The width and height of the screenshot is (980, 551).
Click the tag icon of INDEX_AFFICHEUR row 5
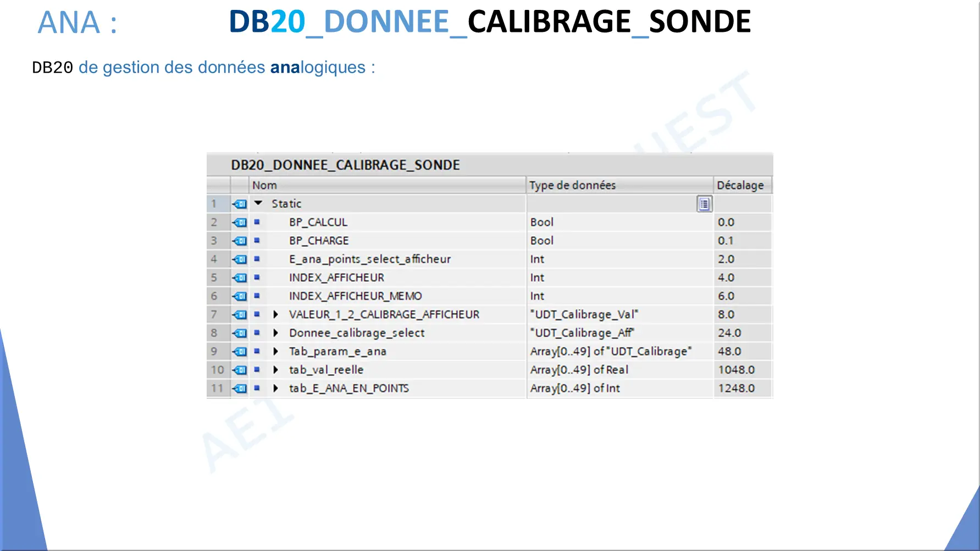coord(240,277)
